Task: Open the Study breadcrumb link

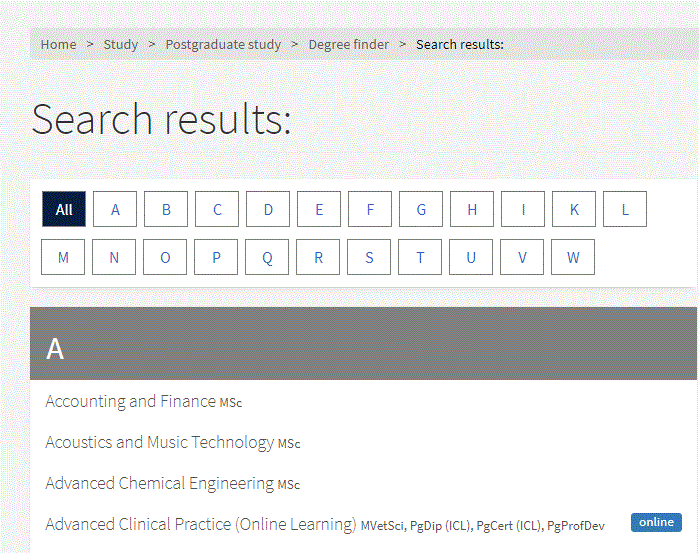Action: click(121, 45)
